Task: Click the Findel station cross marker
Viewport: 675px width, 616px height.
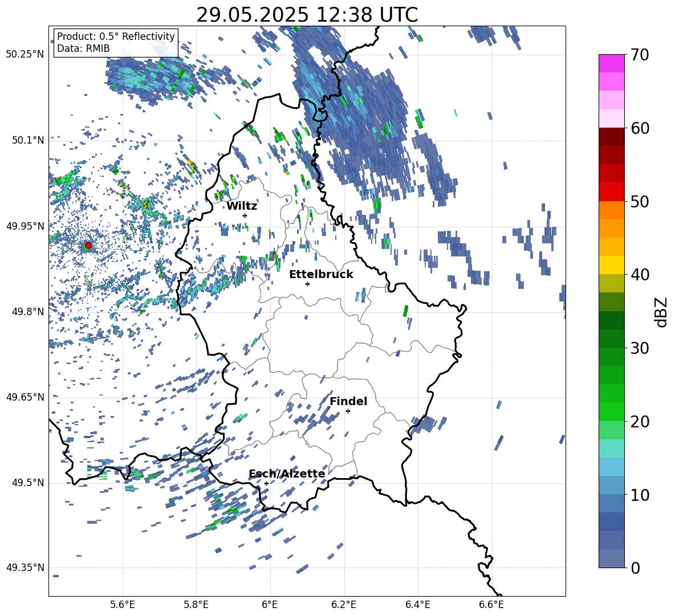Action: [348, 411]
